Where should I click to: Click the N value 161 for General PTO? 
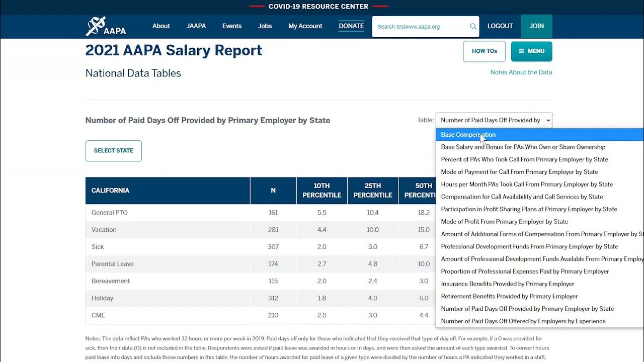(x=273, y=213)
